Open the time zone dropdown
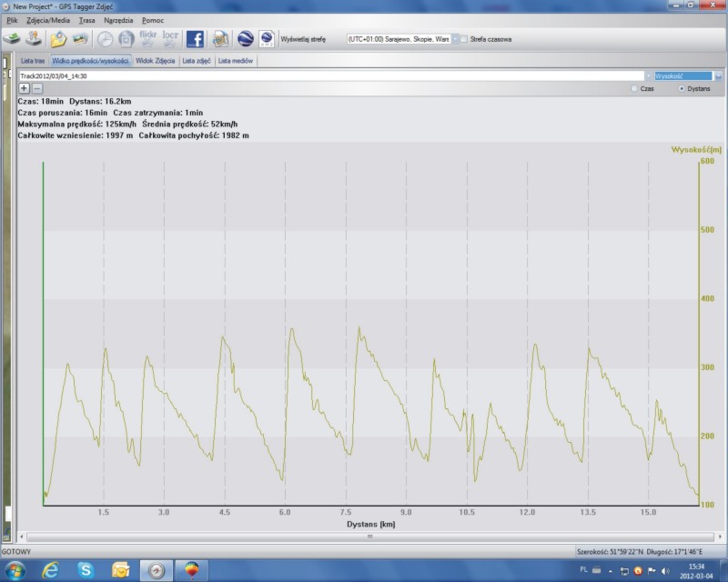 pos(455,39)
